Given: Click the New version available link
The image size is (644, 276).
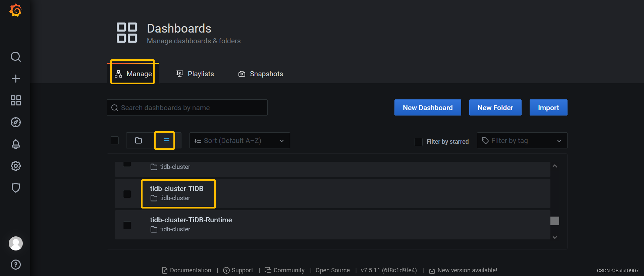Looking at the screenshot, I should (463, 270).
